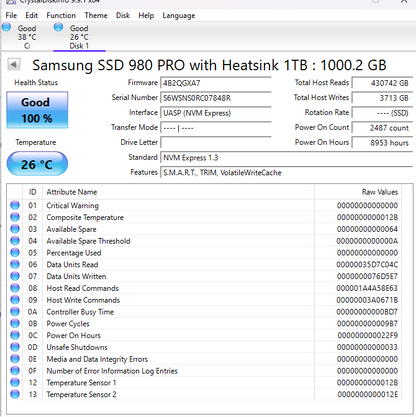This screenshot has height=417, width=416.
Task: Click the status icon for Host Write Commands
Action: click(x=15, y=300)
